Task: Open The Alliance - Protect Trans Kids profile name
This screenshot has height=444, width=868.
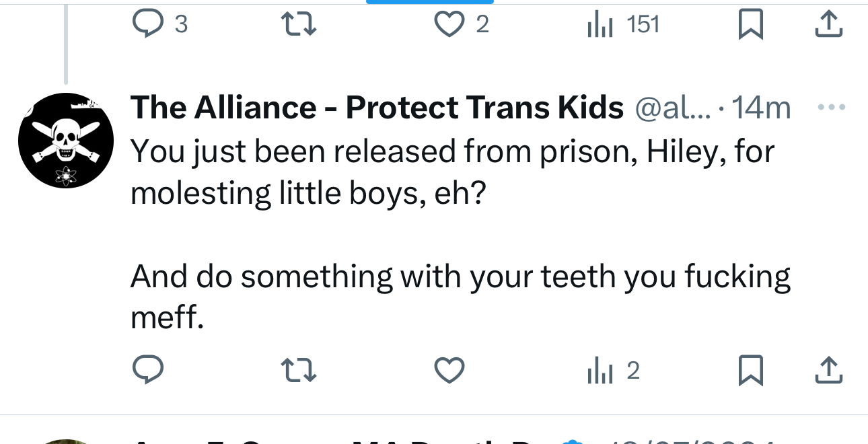Action: (377, 108)
